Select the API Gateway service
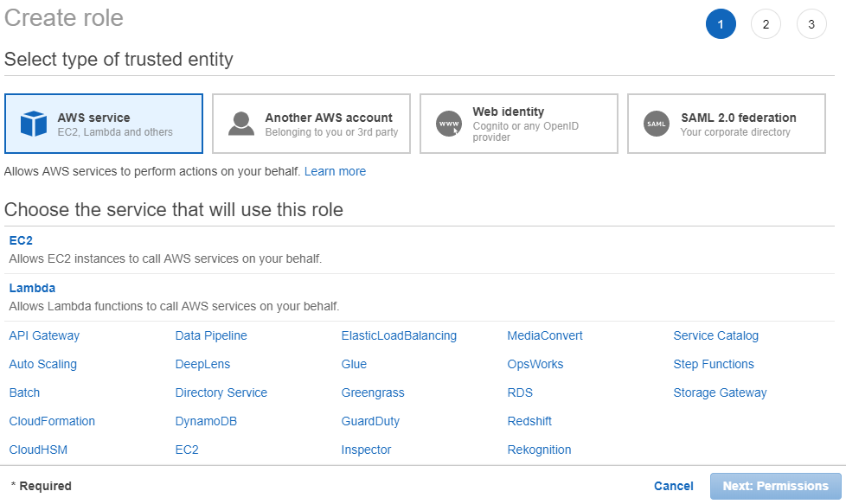Screen dimensions: 846x504 click(44, 335)
